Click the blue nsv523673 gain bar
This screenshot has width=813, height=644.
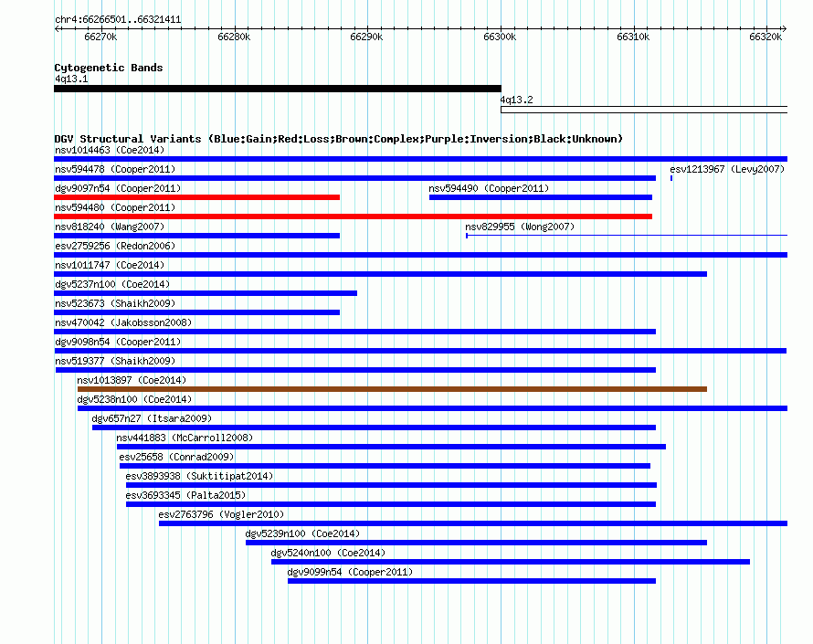click(197, 312)
